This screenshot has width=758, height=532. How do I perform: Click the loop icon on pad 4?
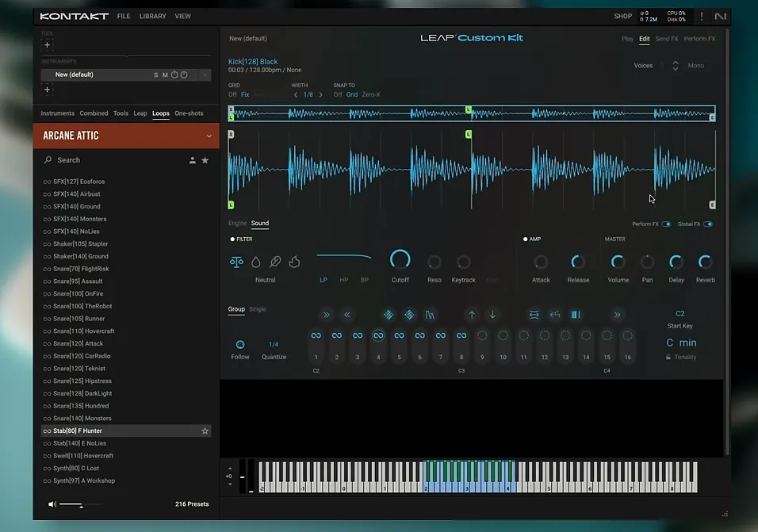[x=378, y=336]
